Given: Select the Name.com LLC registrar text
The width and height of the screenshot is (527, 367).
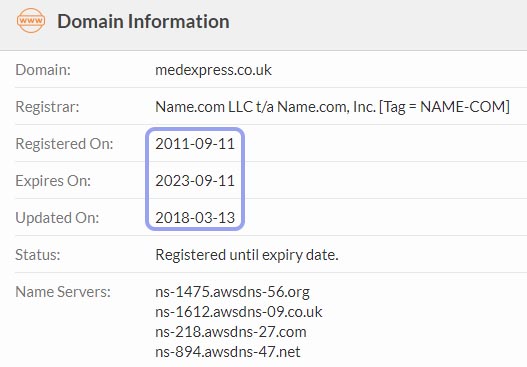Looking at the screenshot, I should point(332,107).
